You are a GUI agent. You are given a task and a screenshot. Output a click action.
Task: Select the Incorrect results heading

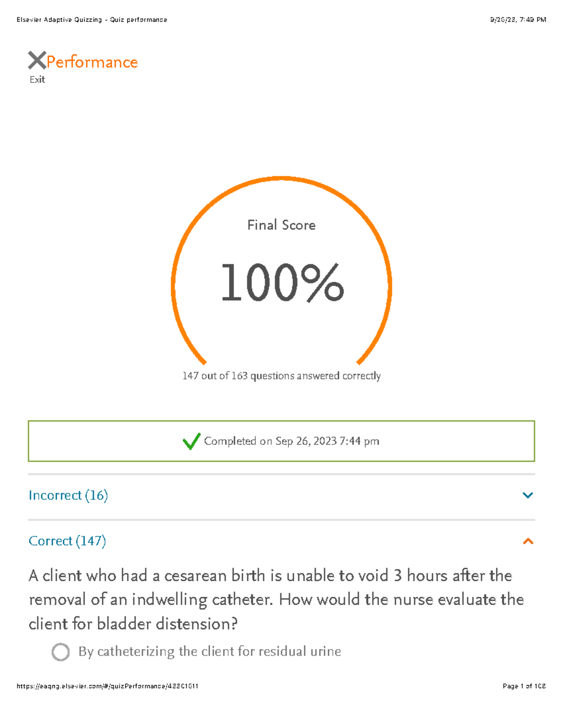tap(68, 495)
